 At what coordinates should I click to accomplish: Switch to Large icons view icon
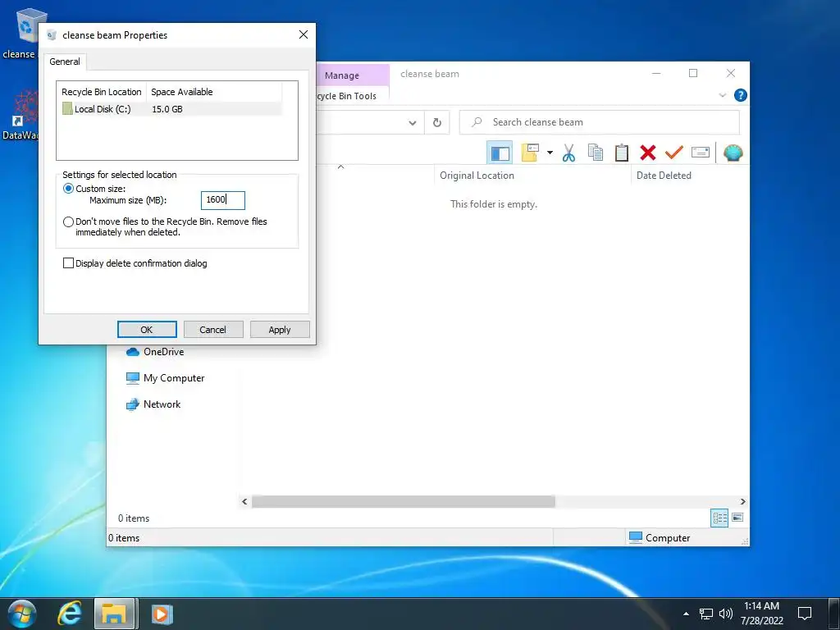pos(737,518)
